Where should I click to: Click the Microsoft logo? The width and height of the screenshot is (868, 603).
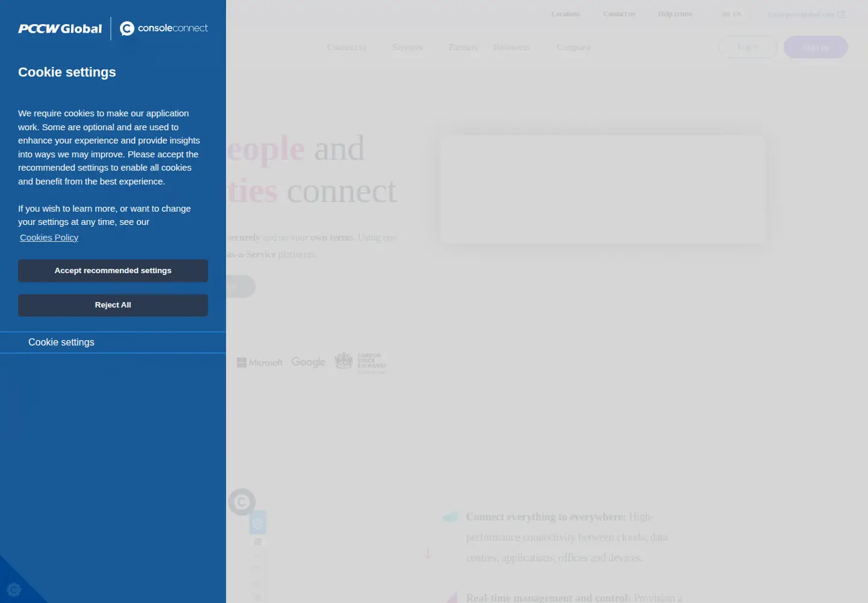[x=260, y=362]
